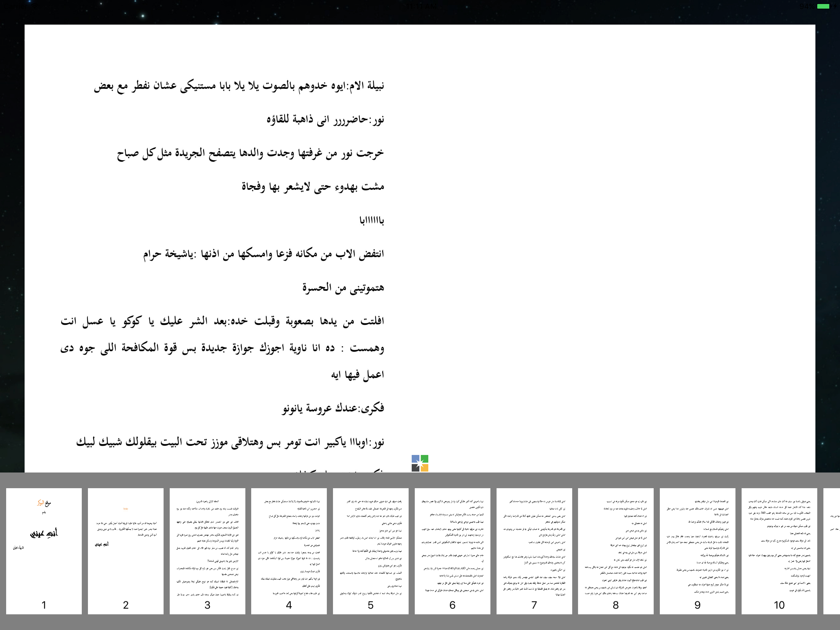Tap the line starting "انتفض الاب من مكانه"
This screenshot has height=630, width=840.
point(263,254)
